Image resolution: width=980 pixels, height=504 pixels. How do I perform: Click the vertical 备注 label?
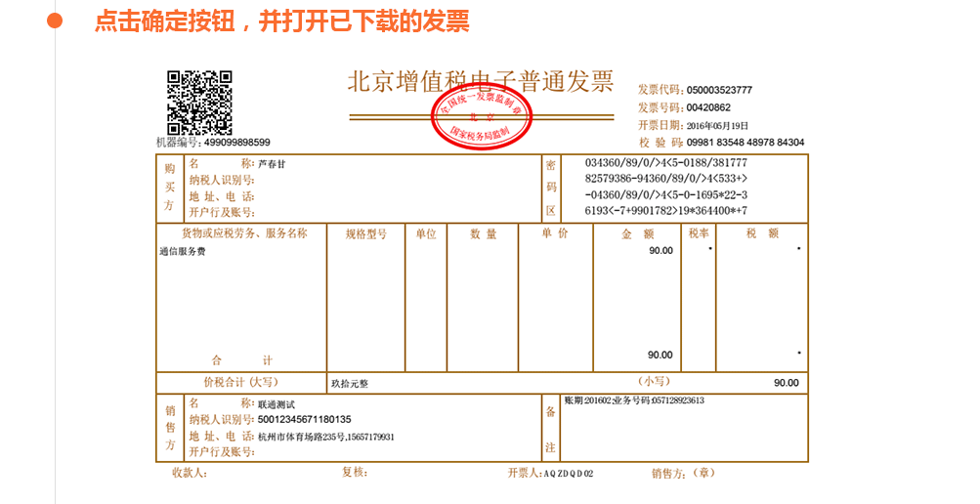(x=551, y=430)
